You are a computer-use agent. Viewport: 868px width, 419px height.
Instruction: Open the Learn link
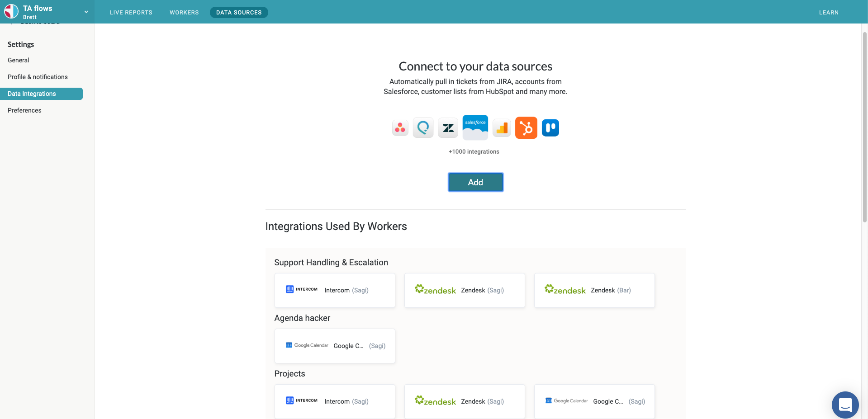(829, 13)
